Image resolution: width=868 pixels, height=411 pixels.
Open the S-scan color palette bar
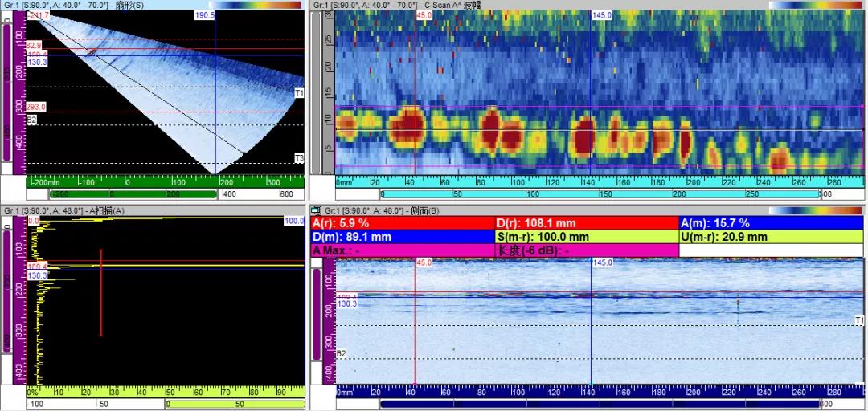pos(256,5)
